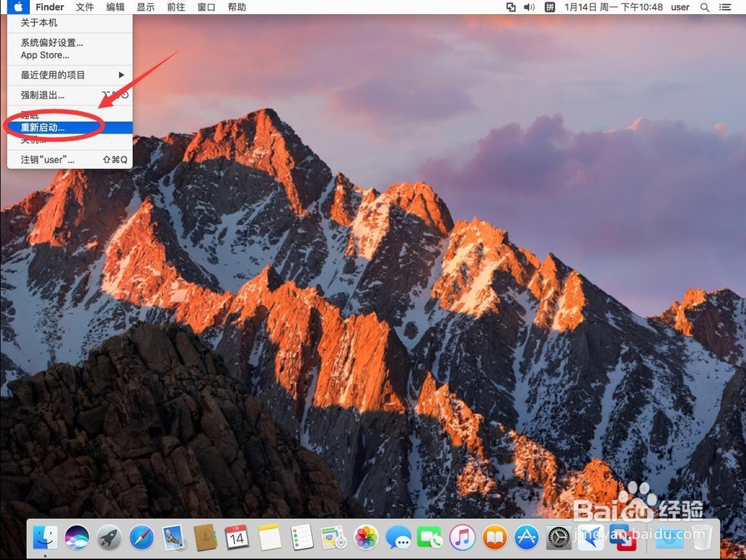
Task: Open 系统偏好设置... from Apple menu
Action: (x=70, y=43)
